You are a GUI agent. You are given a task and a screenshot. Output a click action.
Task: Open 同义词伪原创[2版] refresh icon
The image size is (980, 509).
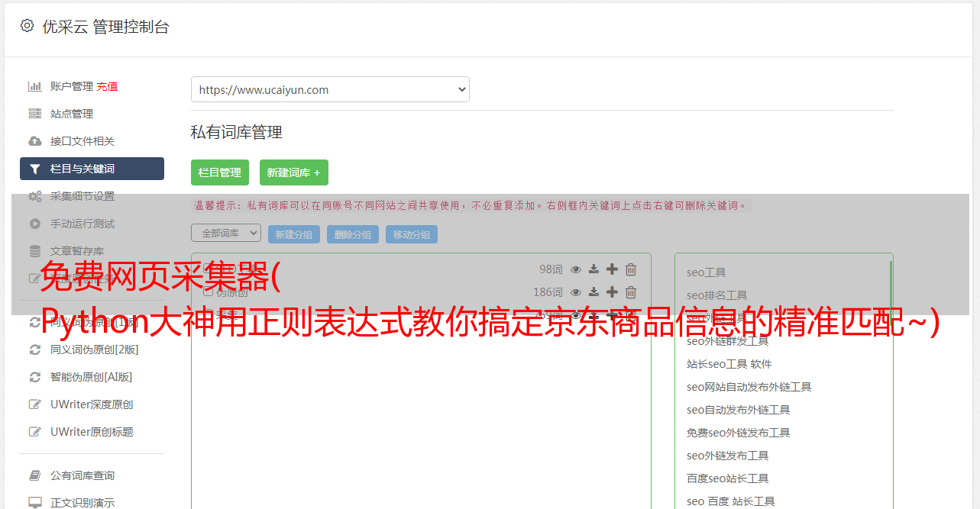[35, 350]
